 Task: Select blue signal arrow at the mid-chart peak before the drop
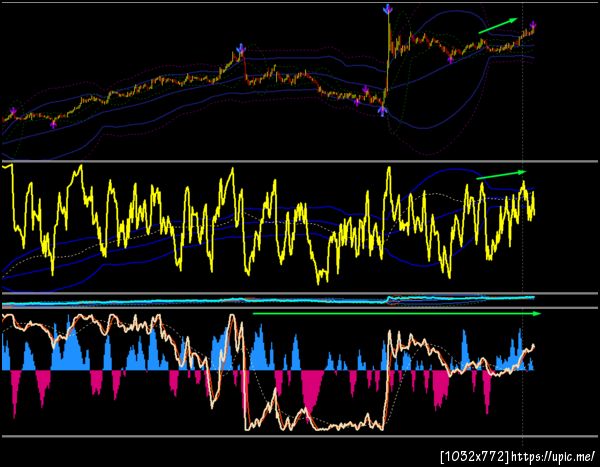241,49
